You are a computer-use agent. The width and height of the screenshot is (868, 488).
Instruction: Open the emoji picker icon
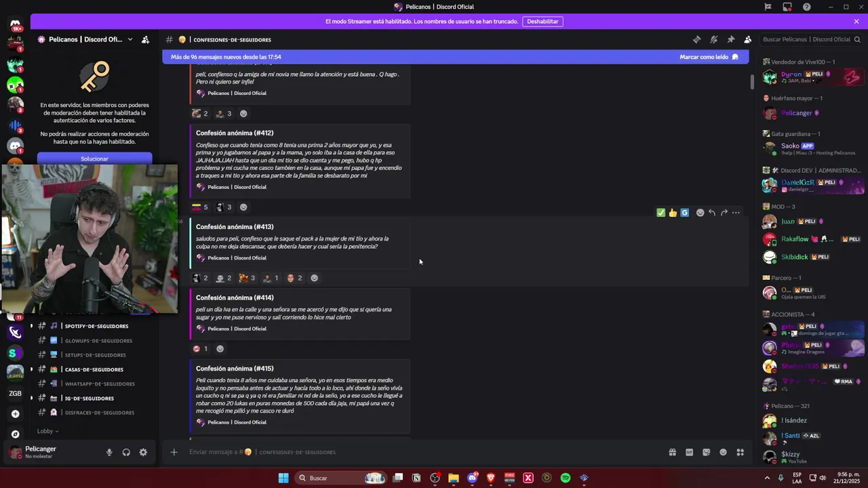click(723, 452)
